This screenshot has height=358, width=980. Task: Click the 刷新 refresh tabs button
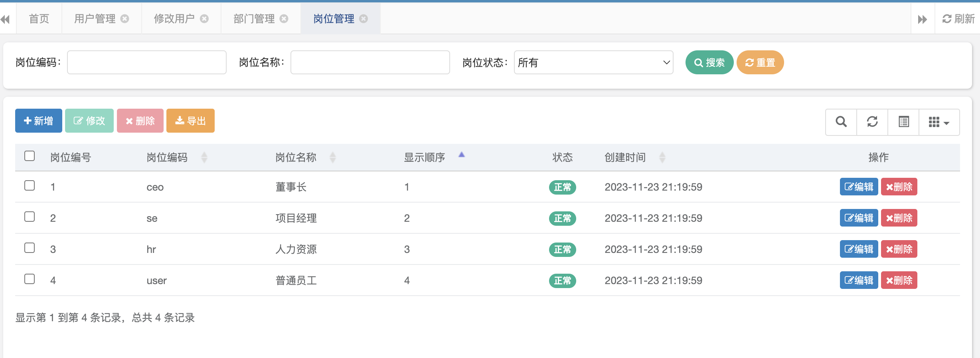pyautogui.click(x=958, y=19)
